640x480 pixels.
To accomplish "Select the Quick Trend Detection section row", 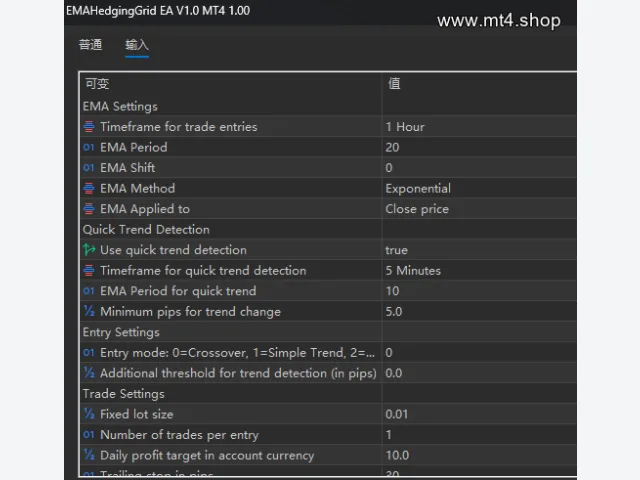I will click(328, 229).
